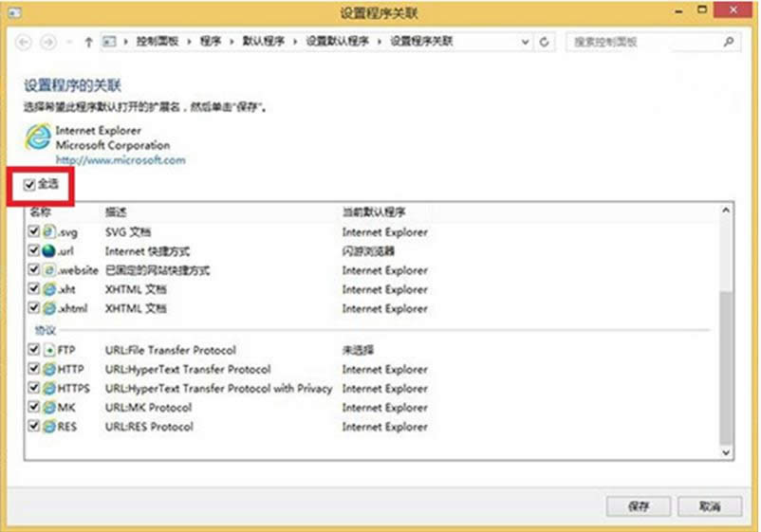This screenshot has width=761, height=532.
Task: Select 闪游浏览器 default program cell
Action: [368, 250]
